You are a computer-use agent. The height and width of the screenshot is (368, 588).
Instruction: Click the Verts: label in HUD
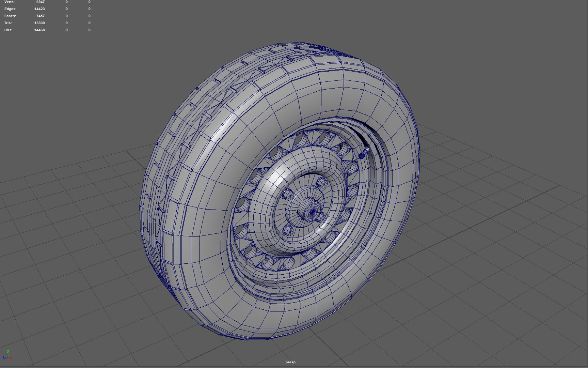[10, 2]
